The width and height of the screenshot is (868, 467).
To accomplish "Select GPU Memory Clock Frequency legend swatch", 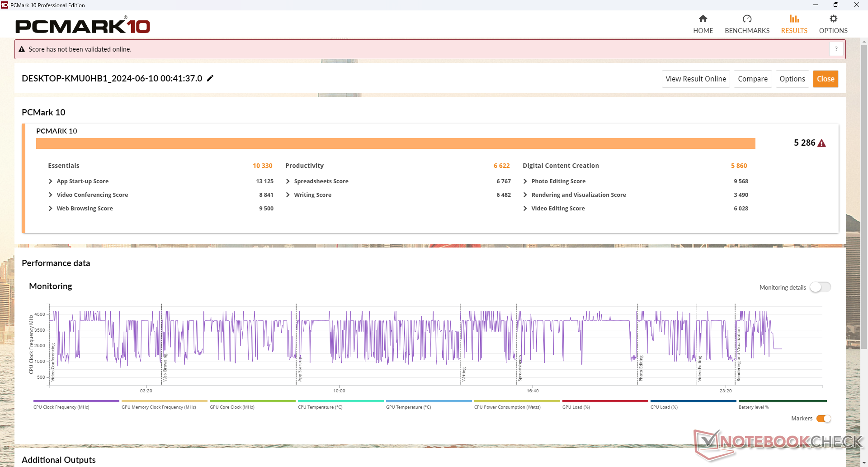I will click(x=164, y=401).
